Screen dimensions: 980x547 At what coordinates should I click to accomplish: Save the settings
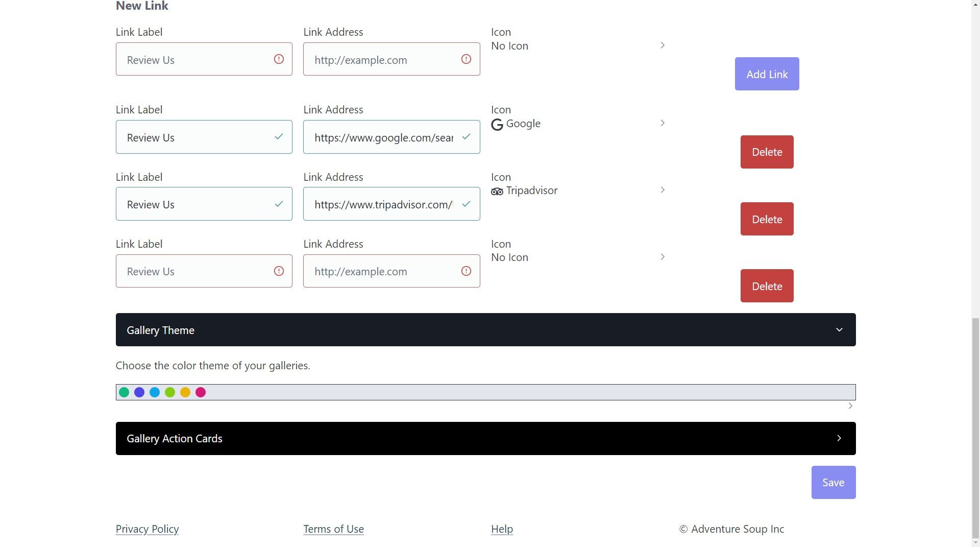(x=833, y=483)
